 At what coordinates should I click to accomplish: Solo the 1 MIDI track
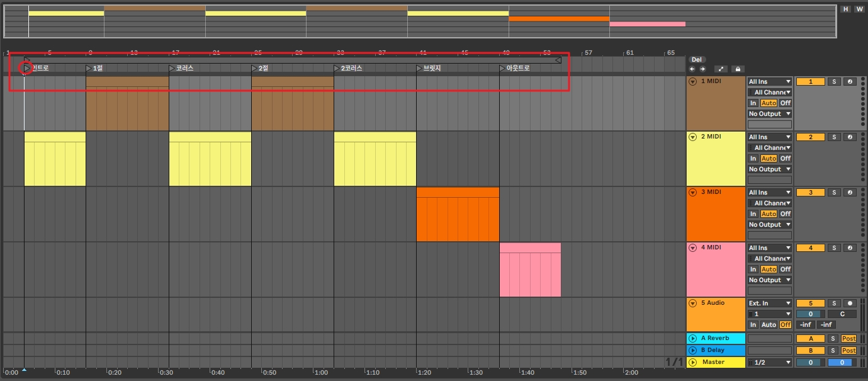pos(833,82)
